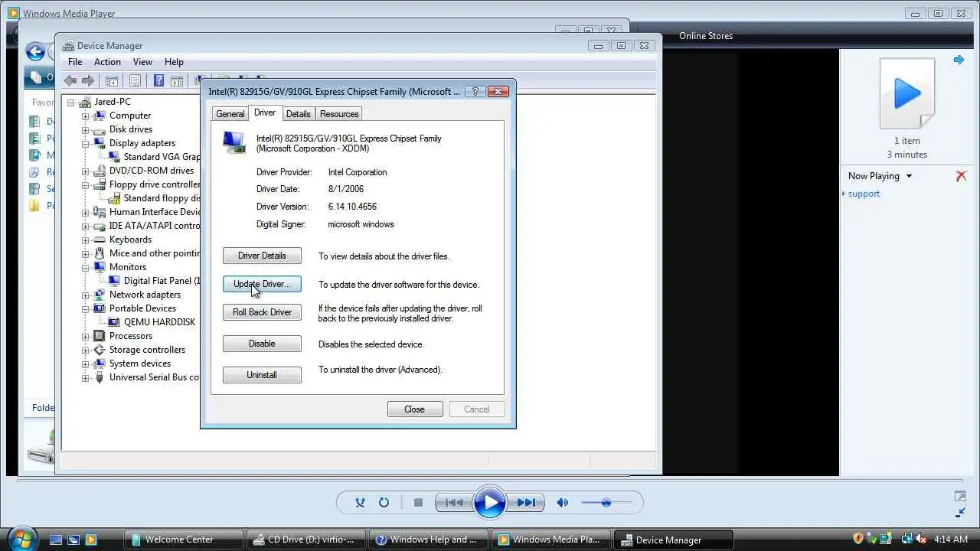Click the Forward arrow in Device Manager toolbar
This screenshot has height=551, width=980.
[x=88, y=80]
